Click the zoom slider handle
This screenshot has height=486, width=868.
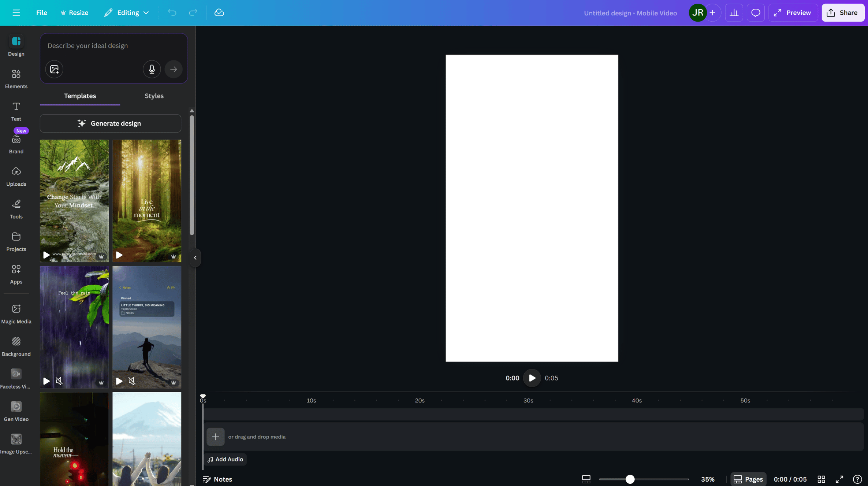[x=630, y=479]
